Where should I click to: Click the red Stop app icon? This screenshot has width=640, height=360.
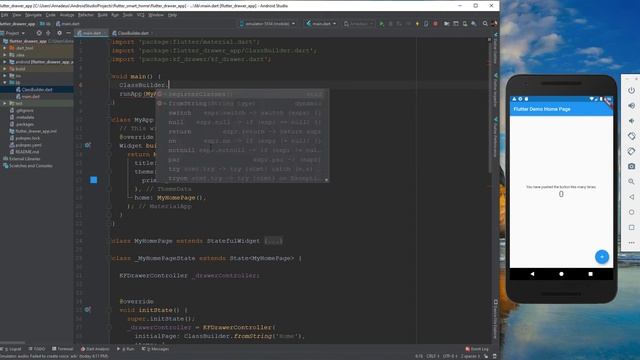pyautogui.click(x=435, y=24)
